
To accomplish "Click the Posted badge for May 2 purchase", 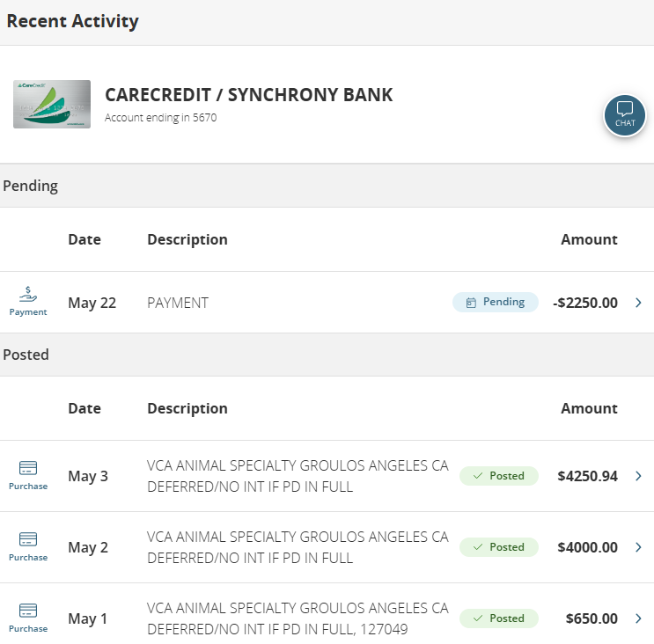I will pos(499,547).
